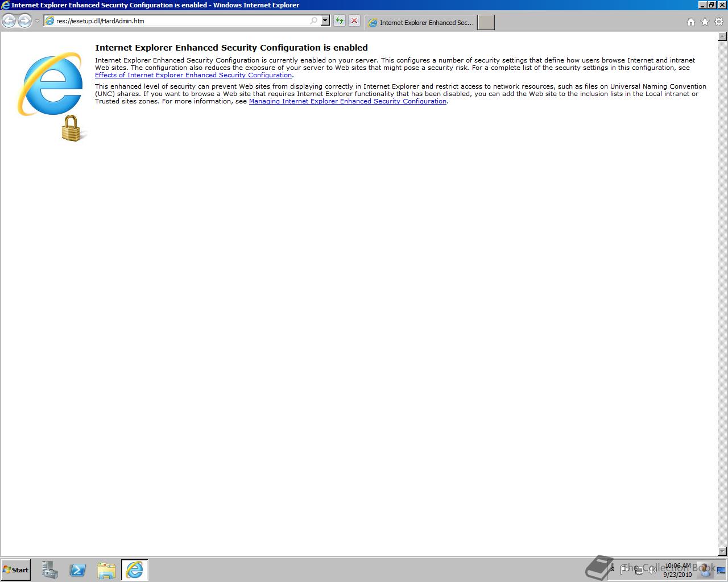Select Internet Explorer taskbar button
This screenshot has width=728, height=582.
click(x=135, y=570)
